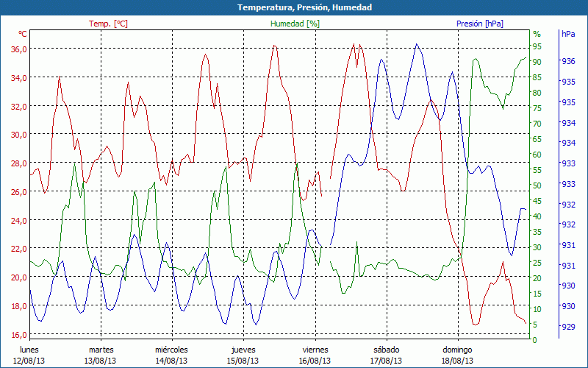Click the chart title 'Temperatura, Presión, Humedad'
The width and height of the screenshot is (588, 368).
tap(294, 7)
